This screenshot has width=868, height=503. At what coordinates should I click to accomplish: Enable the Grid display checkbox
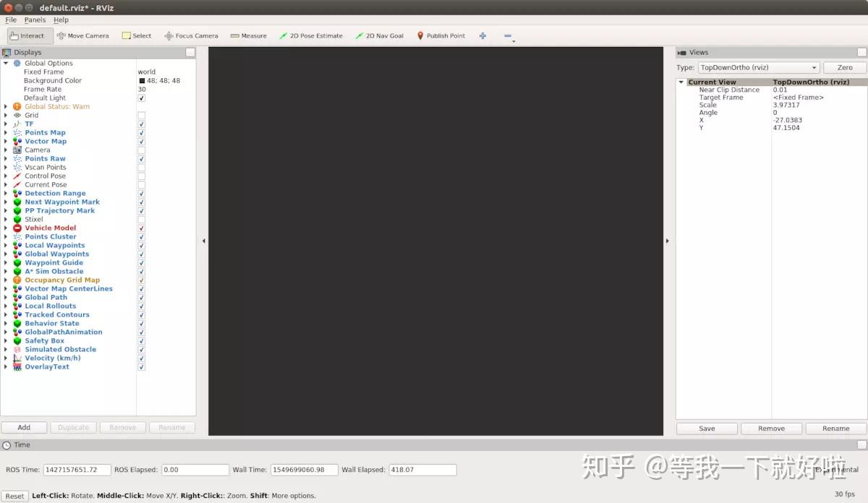[141, 115]
